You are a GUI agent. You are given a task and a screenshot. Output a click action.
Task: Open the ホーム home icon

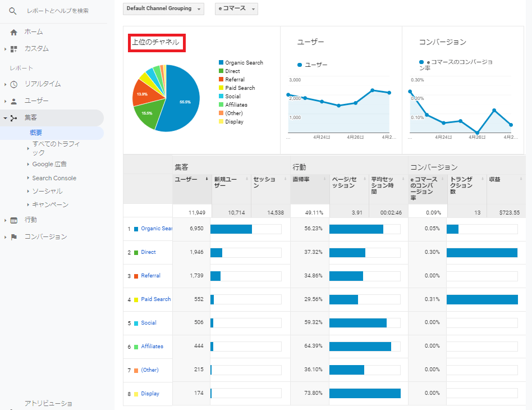tap(13, 32)
